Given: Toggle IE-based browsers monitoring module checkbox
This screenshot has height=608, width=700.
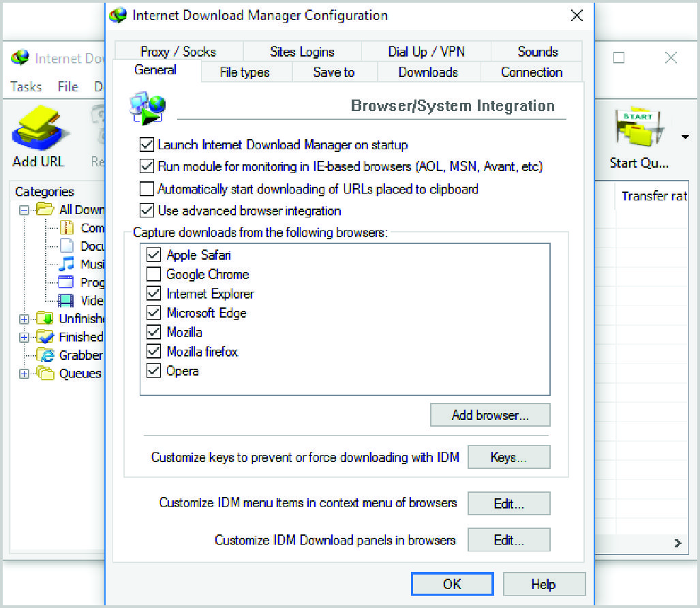Looking at the screenshot, I should click(147, 166).
